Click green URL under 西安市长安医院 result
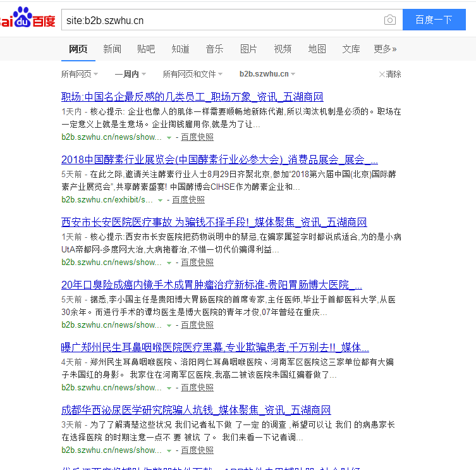Screen dimensions: 476x470 pos(111,263)
